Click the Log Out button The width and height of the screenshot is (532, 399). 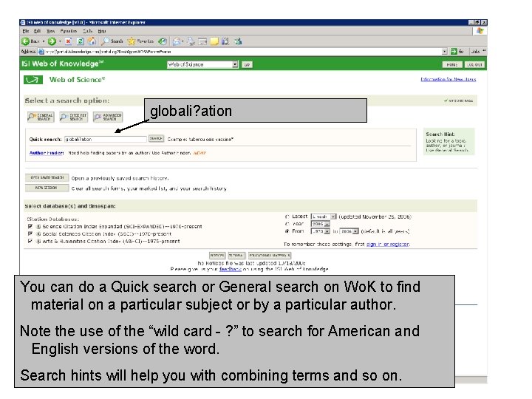pyautogui.click(x=474, y=64)
